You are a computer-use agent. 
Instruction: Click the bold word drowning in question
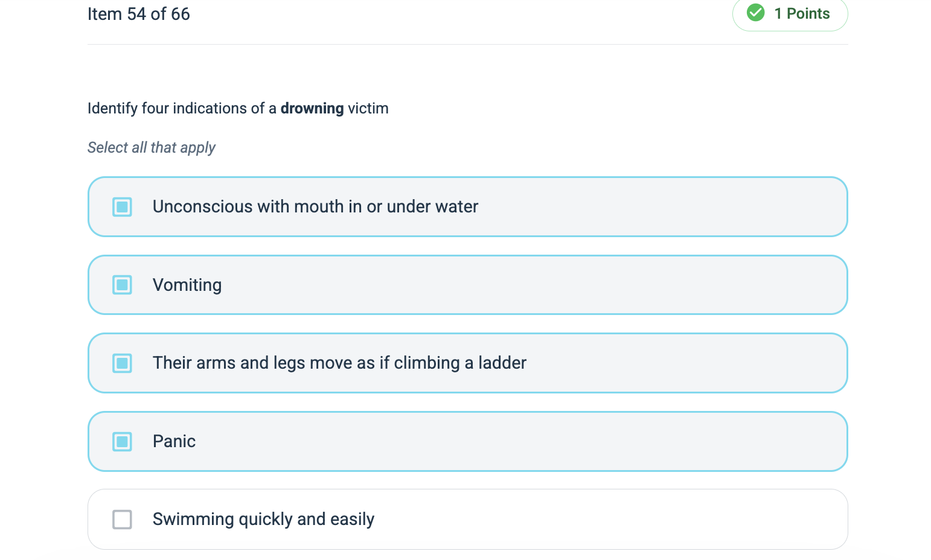coord(312,109)
